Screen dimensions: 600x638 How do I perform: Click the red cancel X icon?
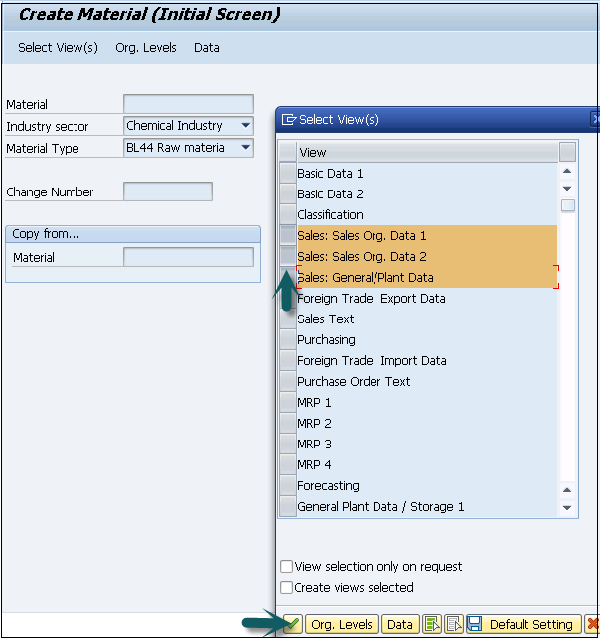(593, 624)
